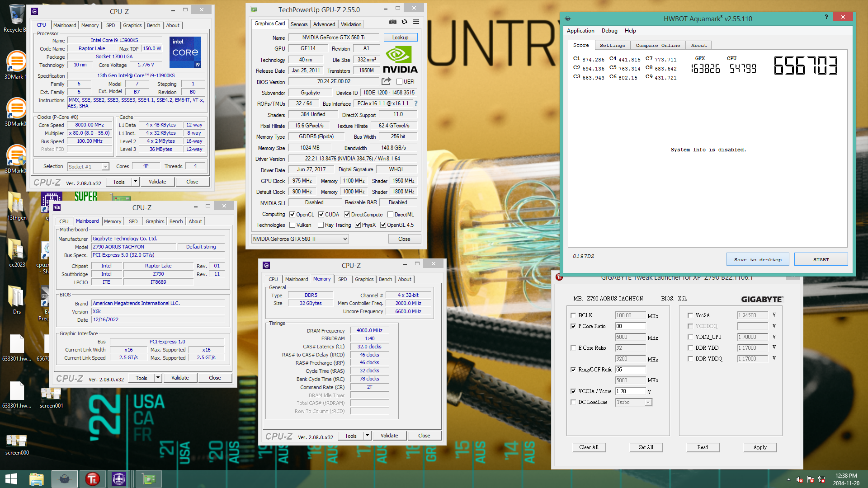Click the START button in Aquamark
868x488 pixels.
click(821, 259)
